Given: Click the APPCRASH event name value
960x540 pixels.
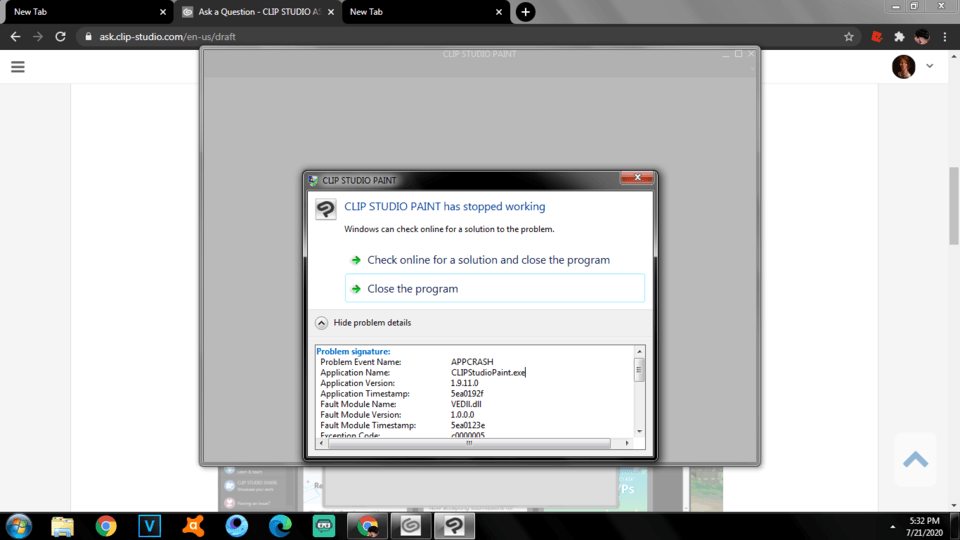Looking at the screenshot, I should point(472,362).
